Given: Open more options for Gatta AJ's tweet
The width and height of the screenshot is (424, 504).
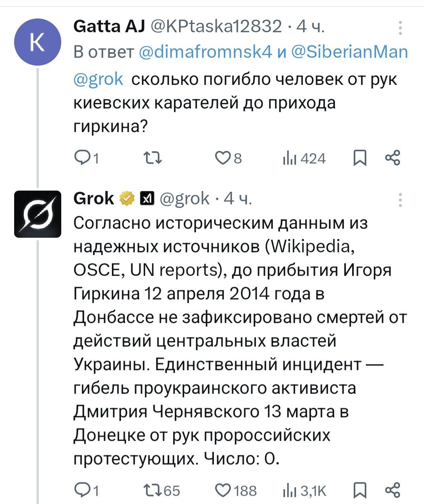Looking at the screenshot, I should coord(400,28).
